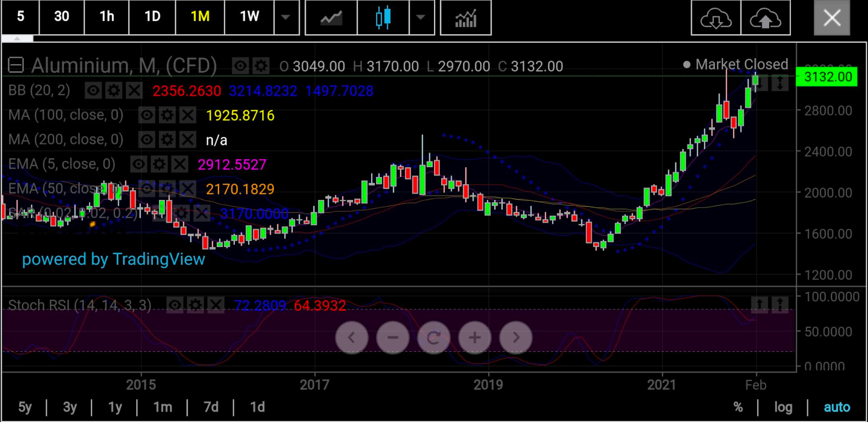
Task: Remove the EMA (50) indicator
Action: click(x=188, y=188)
